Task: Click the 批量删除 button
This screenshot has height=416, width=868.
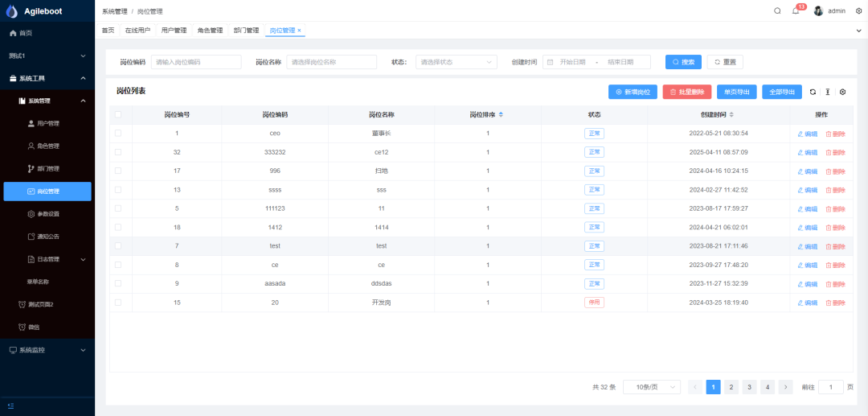Action: coord(686,92)
